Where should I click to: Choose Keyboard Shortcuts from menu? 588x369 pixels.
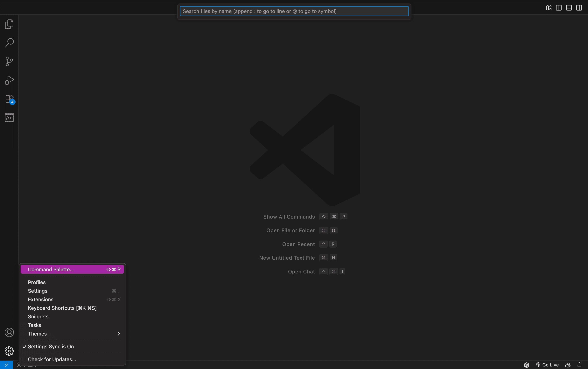coord(62,308)
